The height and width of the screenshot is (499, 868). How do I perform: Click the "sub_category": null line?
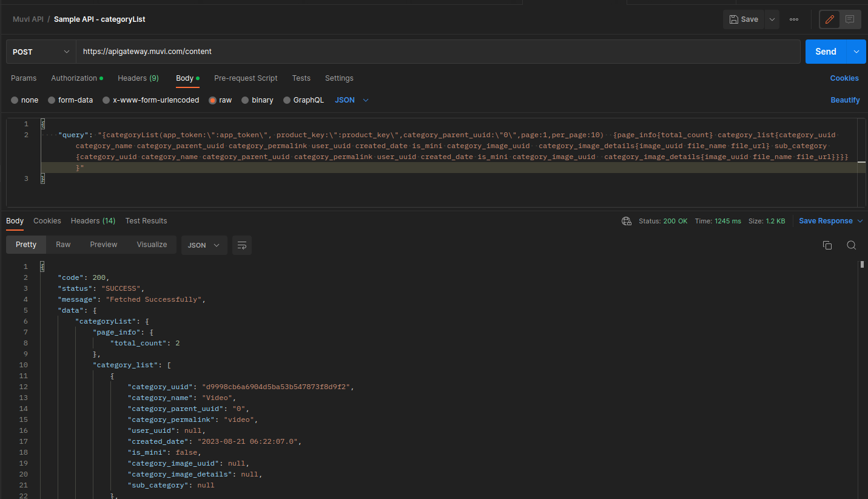pos(171,485)
